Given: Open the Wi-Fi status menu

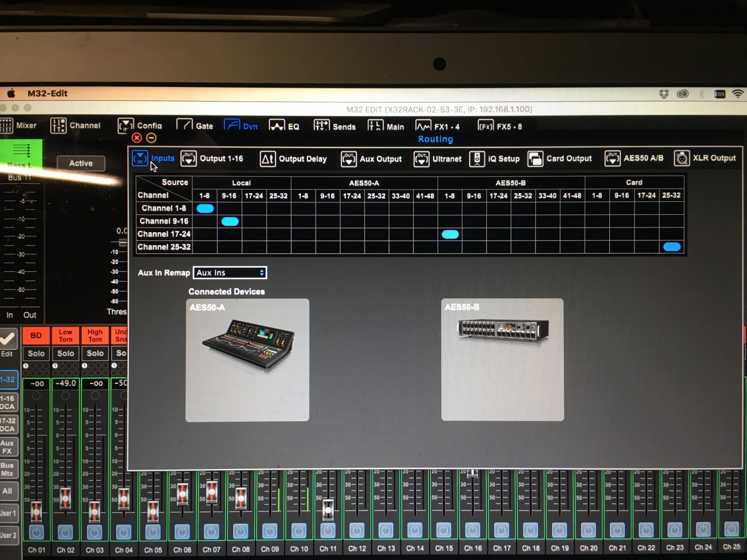Looking at the screenshot, I should 738,93.
